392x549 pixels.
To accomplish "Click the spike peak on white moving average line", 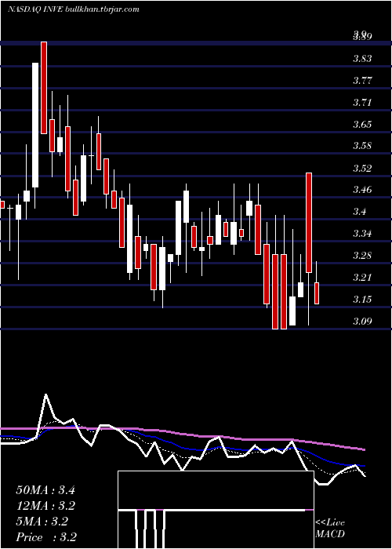I will click(45, 395).
